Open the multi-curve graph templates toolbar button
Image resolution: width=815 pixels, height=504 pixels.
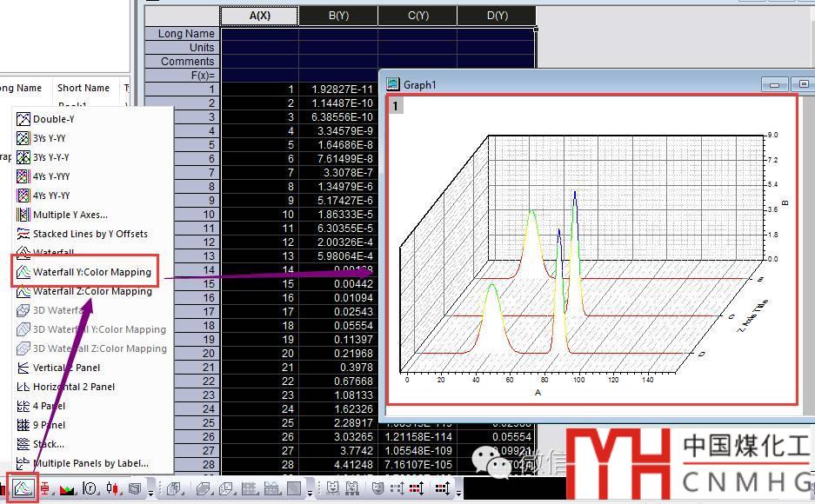[23, 487]
